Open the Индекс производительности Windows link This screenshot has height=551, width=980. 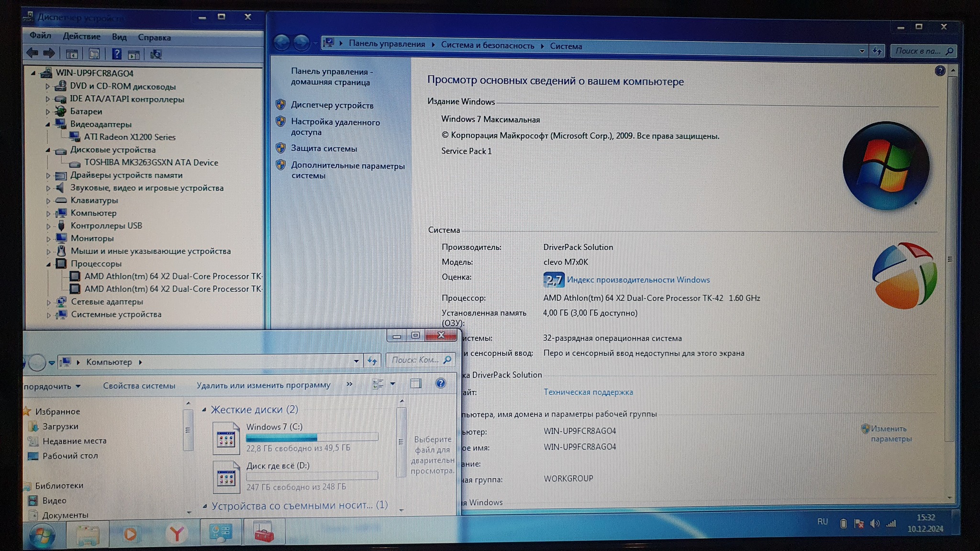pos(638,280)
